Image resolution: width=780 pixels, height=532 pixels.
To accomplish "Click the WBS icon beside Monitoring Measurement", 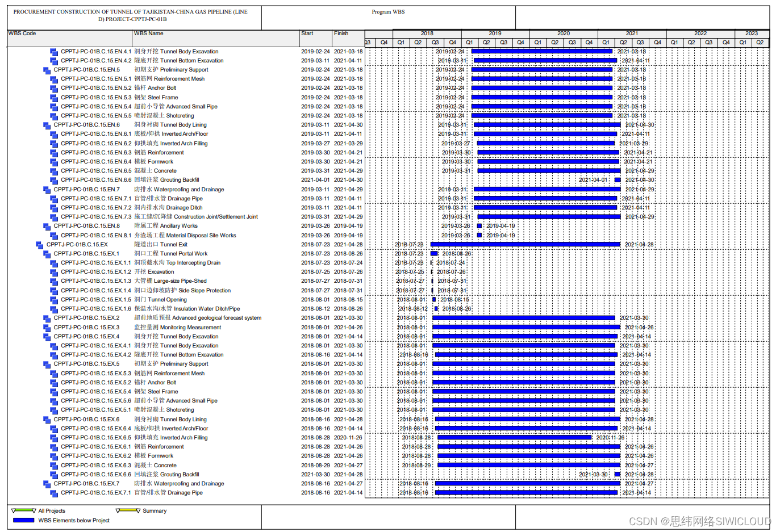I will tap(47, 328).
